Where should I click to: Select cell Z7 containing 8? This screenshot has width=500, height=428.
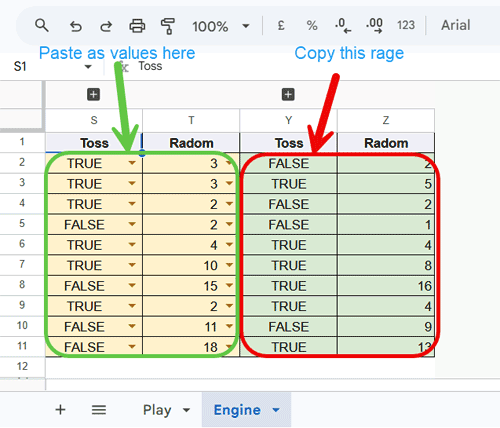(x=386, y=265)
